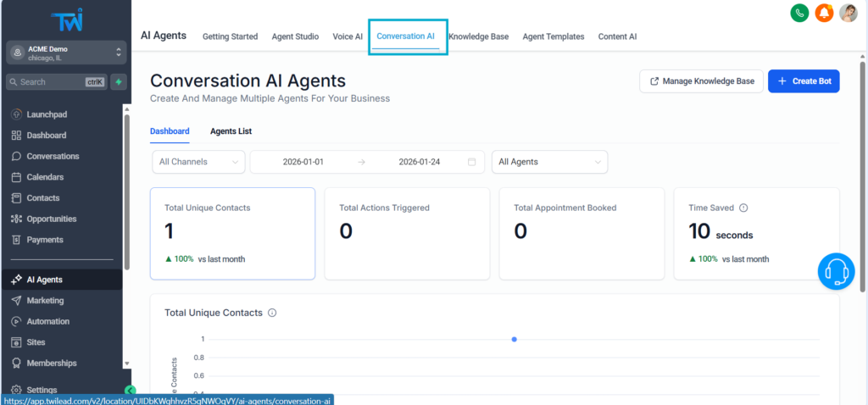Click the Manage Knowledge Base button
The height and width of the screenshot is (405, 868).
pyautogui.click(x=700, y=81)
